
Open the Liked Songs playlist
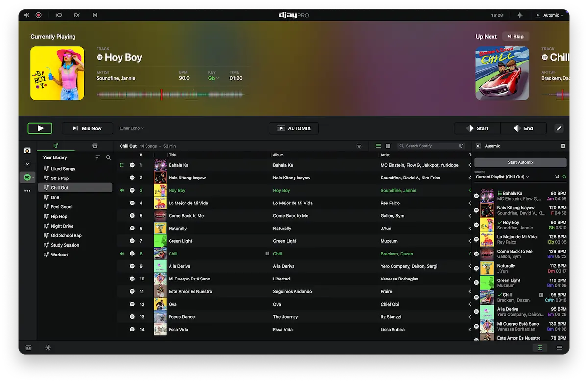click(75, 169)
